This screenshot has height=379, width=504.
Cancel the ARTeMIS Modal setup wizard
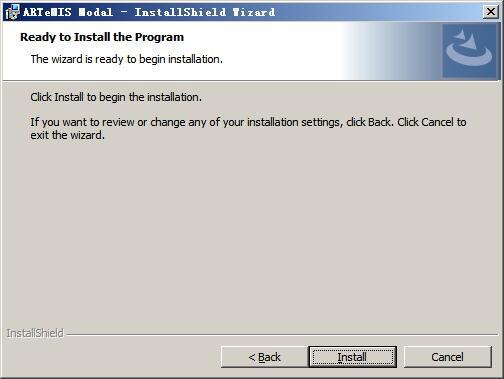[x=448, y=357]
